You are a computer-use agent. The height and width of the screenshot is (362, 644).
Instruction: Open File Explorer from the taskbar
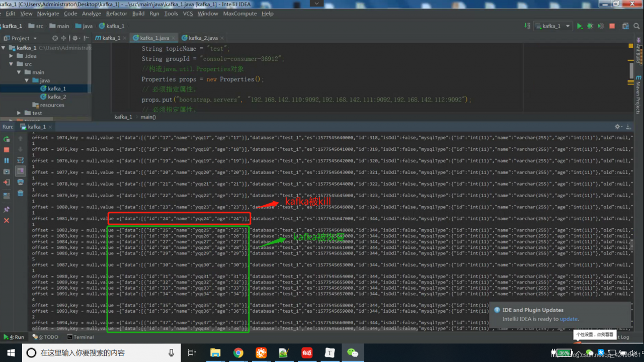(215, 353)
